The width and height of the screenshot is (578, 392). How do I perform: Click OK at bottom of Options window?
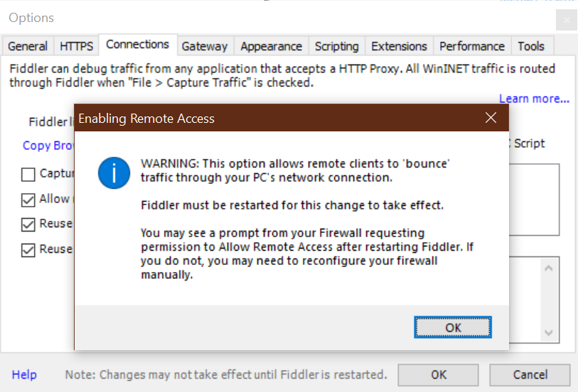[x=439, y=374]
